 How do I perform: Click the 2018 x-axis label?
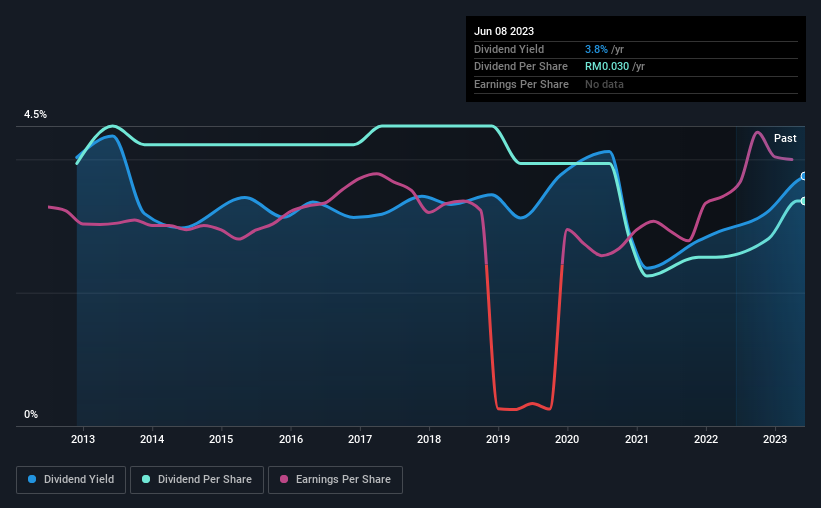429,439
